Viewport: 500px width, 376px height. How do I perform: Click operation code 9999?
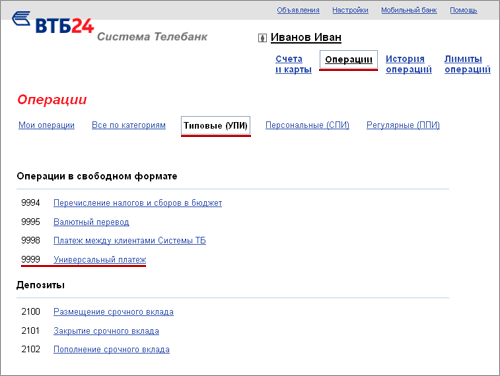click(31, 259)
